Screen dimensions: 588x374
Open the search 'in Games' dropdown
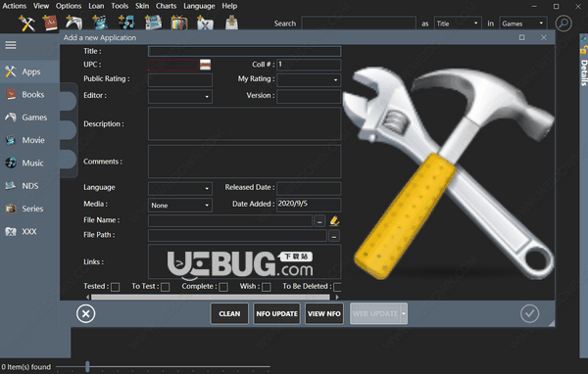click(523, 23)
